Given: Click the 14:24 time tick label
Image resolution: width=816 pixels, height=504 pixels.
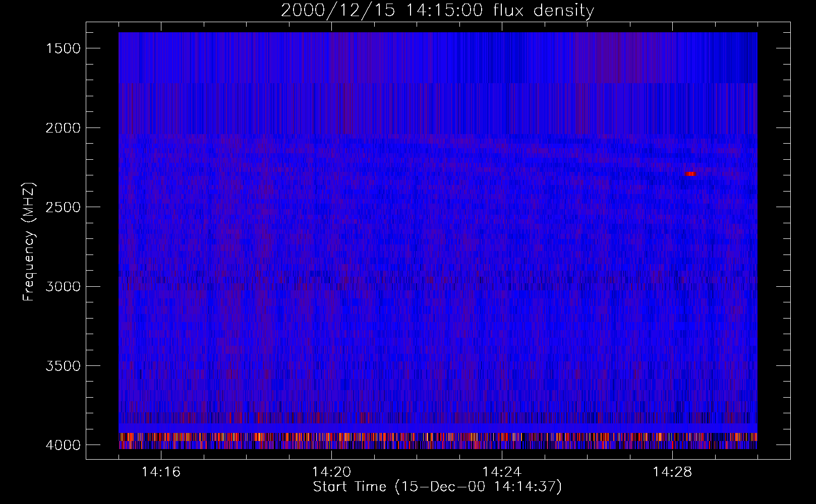Looking at the screenshot, I should coord(502,472).
